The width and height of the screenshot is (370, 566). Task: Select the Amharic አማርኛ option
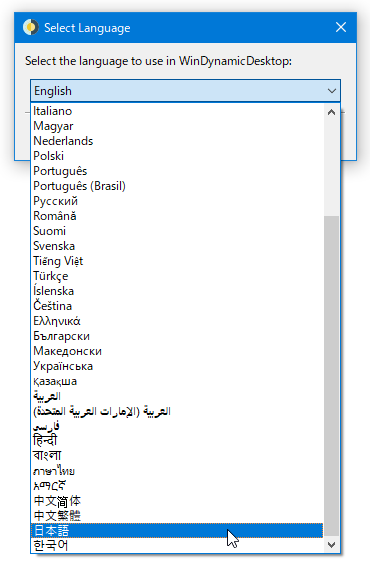point(177,486)
